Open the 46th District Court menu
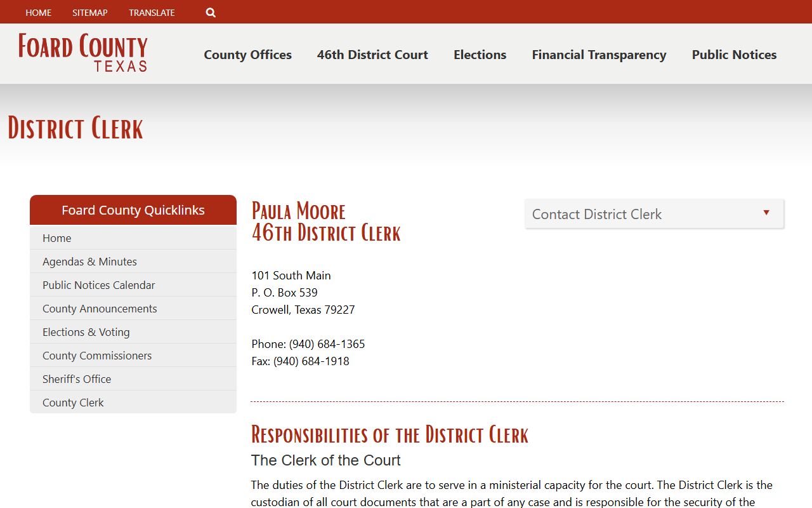 pos(372,55)
